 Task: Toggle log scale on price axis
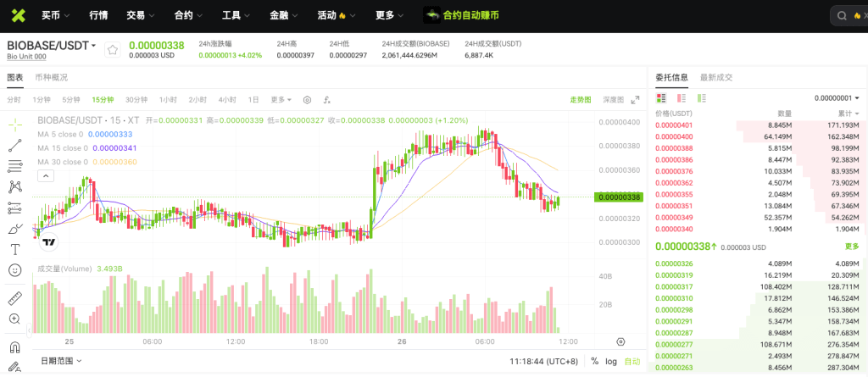coord(610,362)
